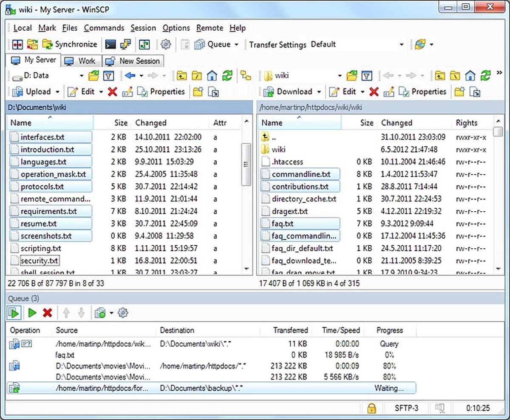This screenshot has width=510, height=420.
Task: Open local directory folder icon beside D: Data
Action: click(x=93, y=76)
